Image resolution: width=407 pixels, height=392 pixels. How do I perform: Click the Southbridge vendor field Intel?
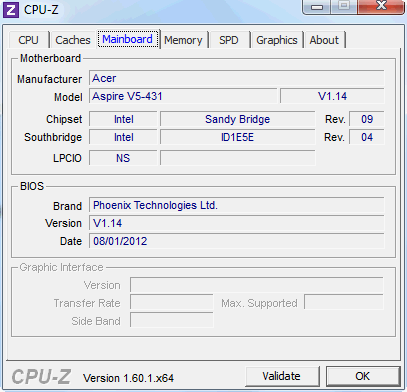(x=123, y=137)
